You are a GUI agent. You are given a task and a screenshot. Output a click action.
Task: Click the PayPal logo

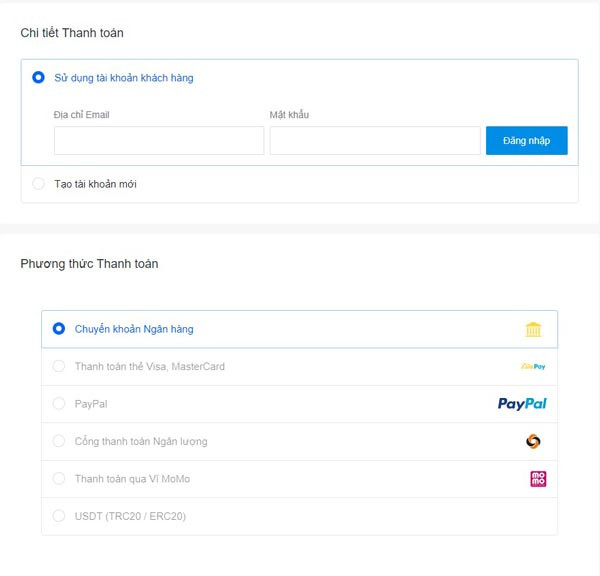[522, 404]
